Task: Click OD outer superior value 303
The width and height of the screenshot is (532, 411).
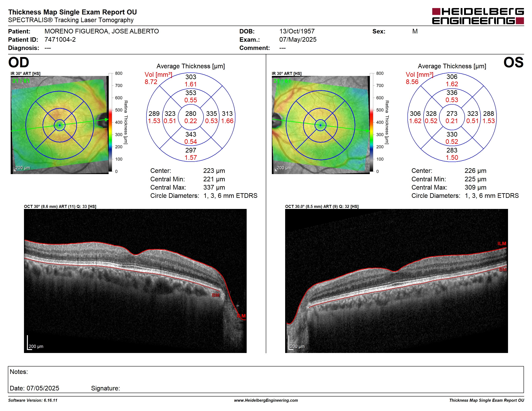Action: point(190,77)
